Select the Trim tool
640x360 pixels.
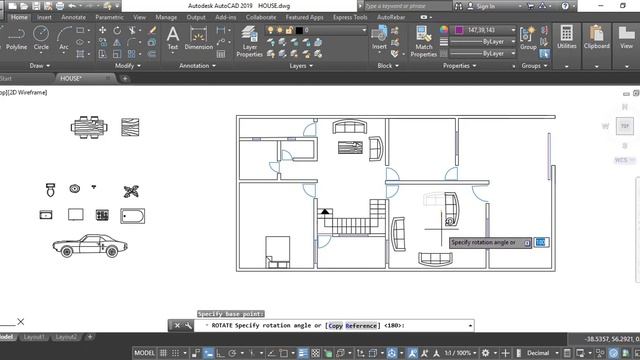(132, 30)
